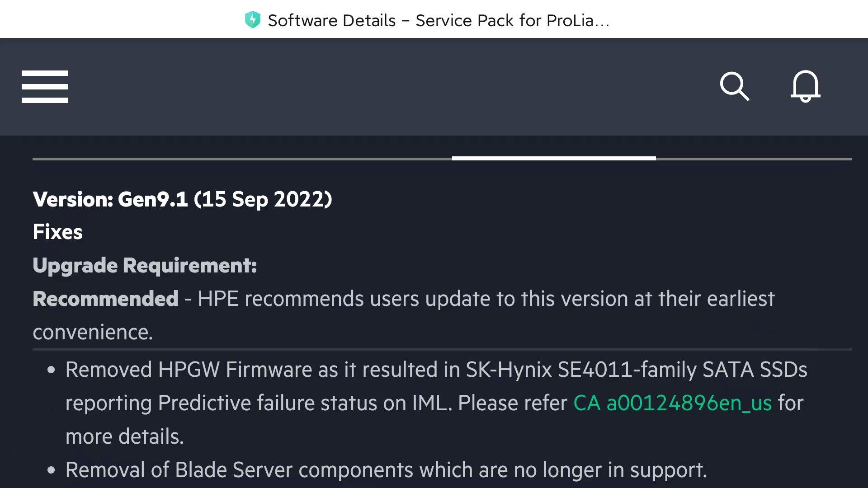Switch to the tab section left of the highlight
Viewport: 868px width, 488px height.
coord(242,159)
